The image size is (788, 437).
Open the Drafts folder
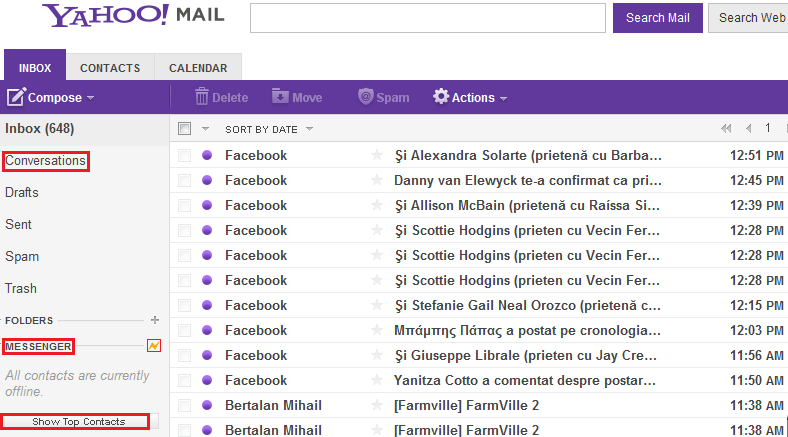tap(22, 192)
